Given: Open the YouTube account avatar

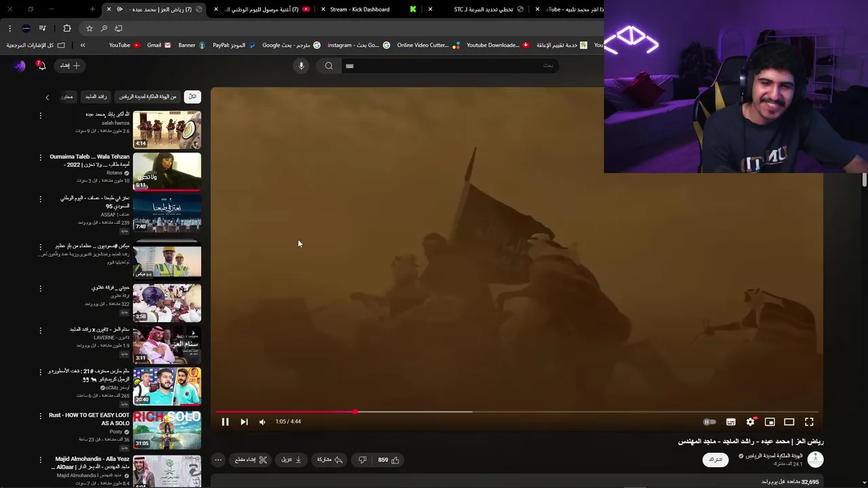Looking at the screenshot, I should pos(20,66).
